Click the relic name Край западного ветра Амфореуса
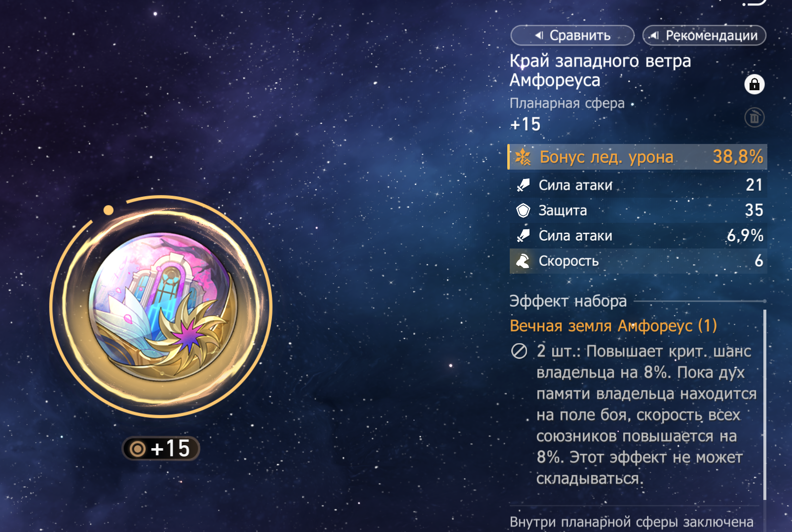 tap(600, 71)
